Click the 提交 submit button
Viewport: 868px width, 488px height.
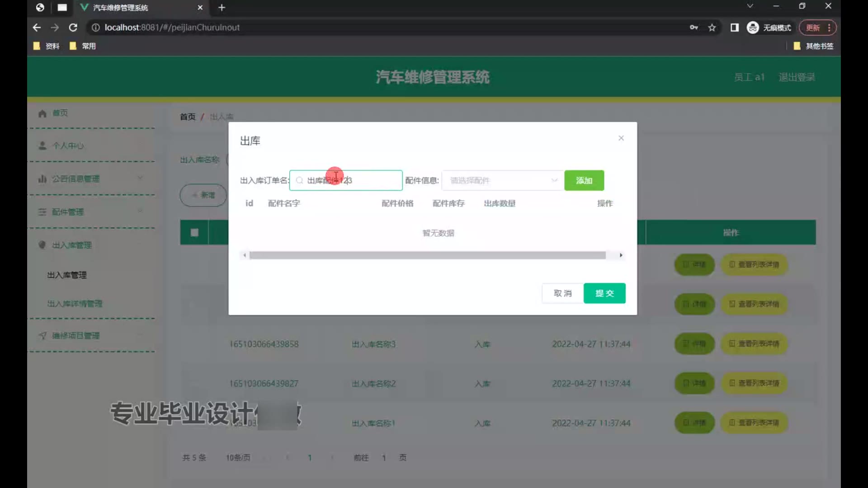pyautogui.click(x=604, y=293)
